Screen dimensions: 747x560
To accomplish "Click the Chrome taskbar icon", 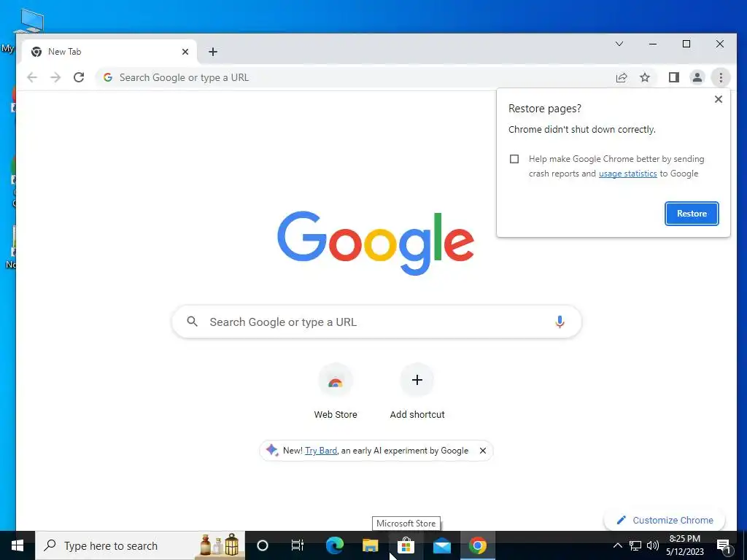I will (x=478, y=545).
